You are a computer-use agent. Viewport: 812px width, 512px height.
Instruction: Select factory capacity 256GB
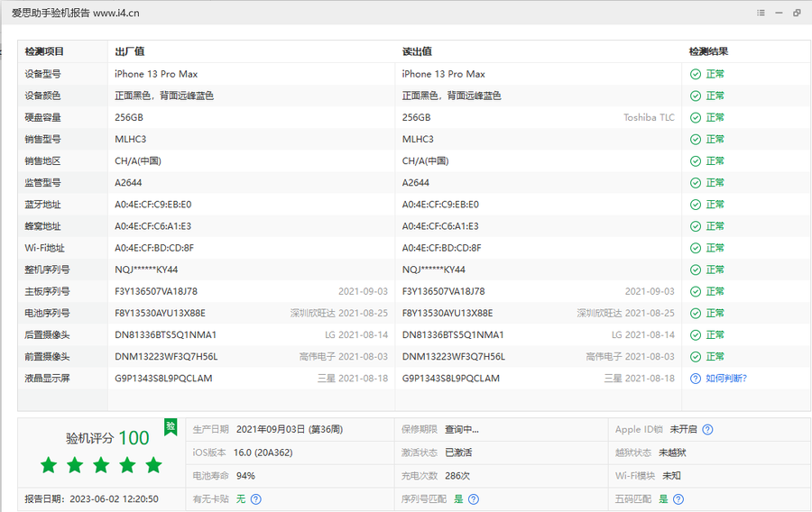[129, 117]
